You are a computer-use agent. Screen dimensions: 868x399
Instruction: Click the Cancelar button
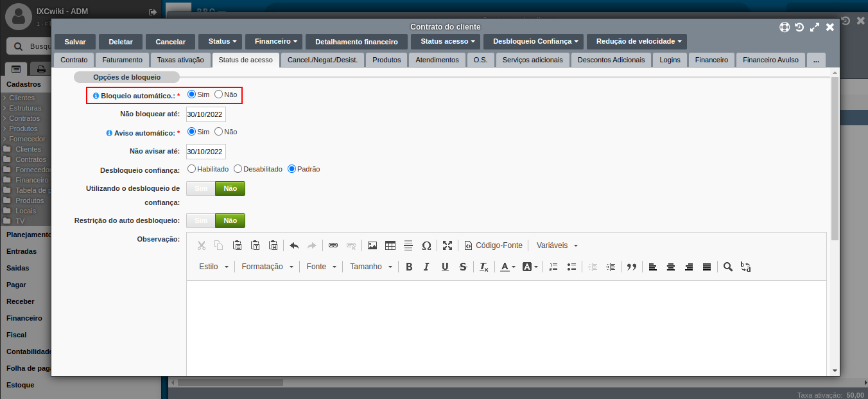[171, 42]
